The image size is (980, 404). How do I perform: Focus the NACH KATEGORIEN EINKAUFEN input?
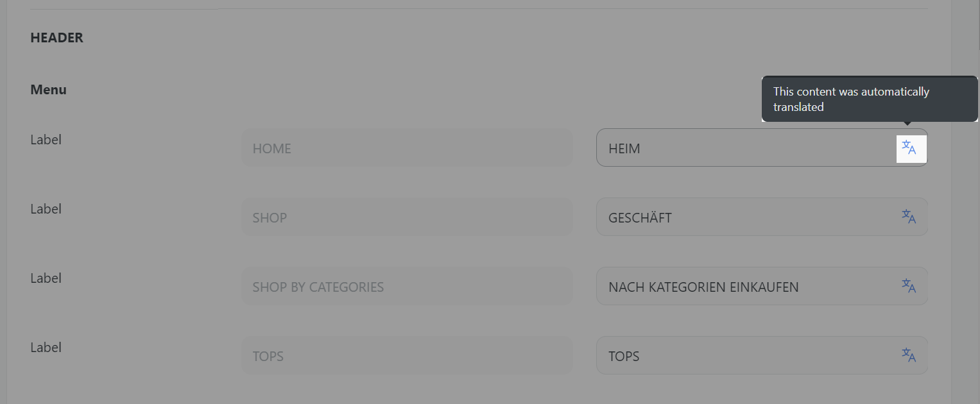[762, 286]
